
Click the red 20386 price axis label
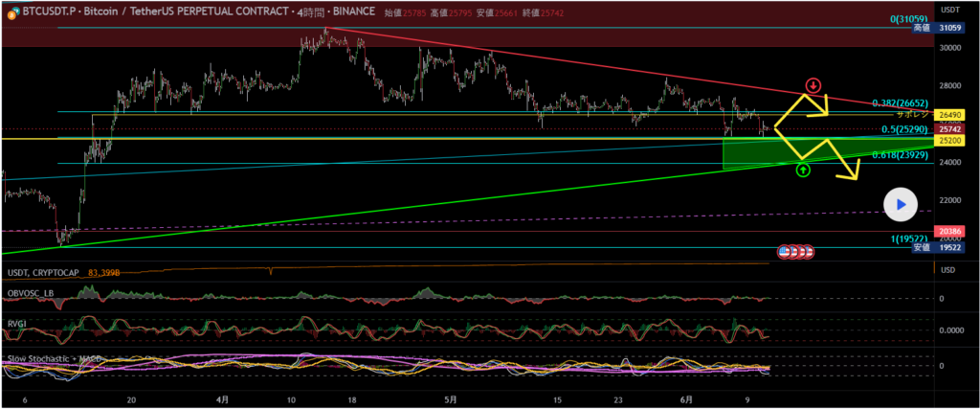pos(949,232)
